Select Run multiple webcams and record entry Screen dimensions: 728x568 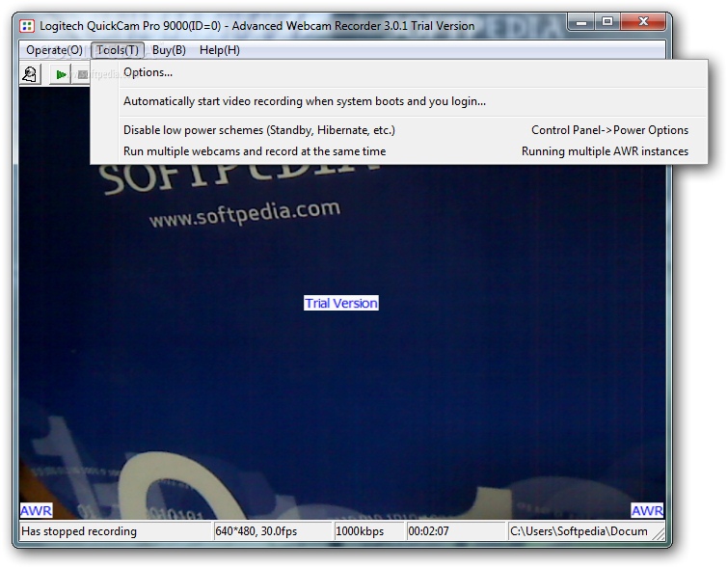tap(399, 151)
